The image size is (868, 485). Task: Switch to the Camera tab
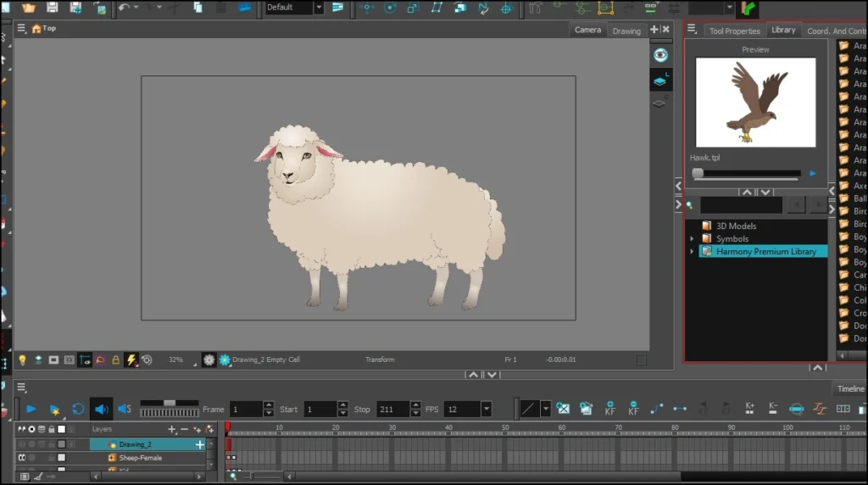(x=587, y=30)
